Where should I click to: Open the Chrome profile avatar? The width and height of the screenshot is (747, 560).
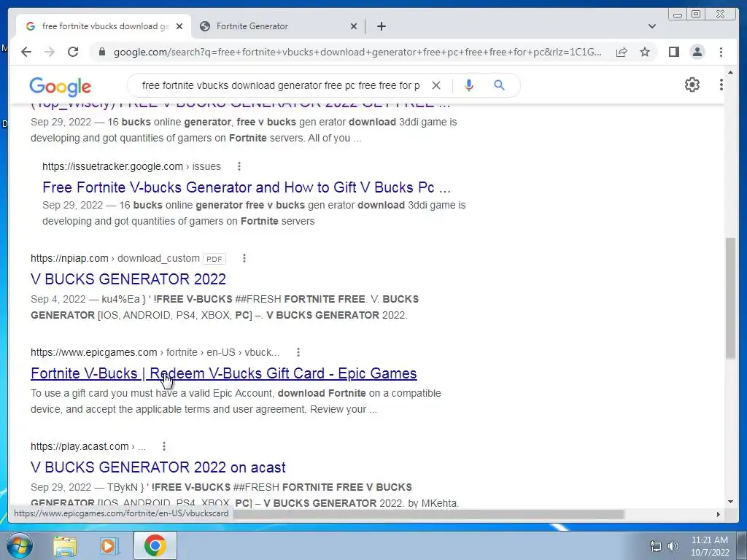pos(697,52)
